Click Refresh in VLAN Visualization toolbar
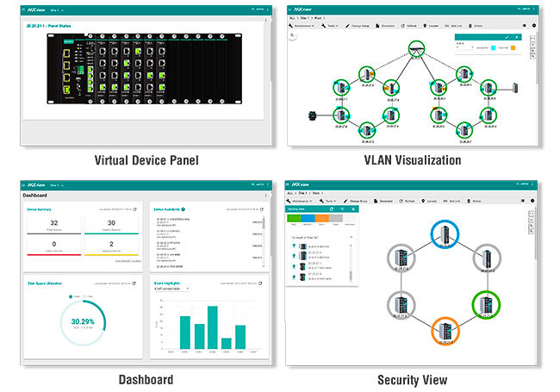560x392 pixels. 409,26
